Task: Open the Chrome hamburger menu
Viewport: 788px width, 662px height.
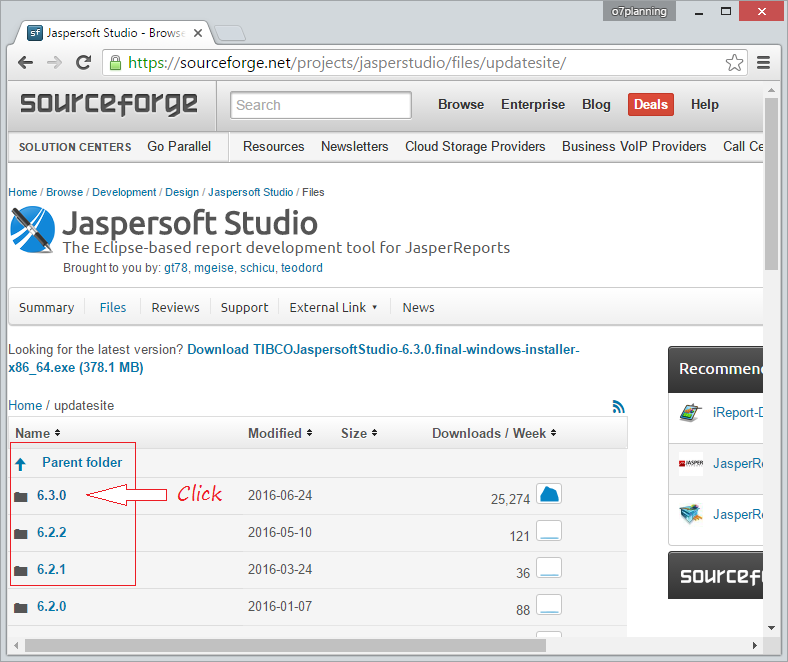Action: (763, 63)
